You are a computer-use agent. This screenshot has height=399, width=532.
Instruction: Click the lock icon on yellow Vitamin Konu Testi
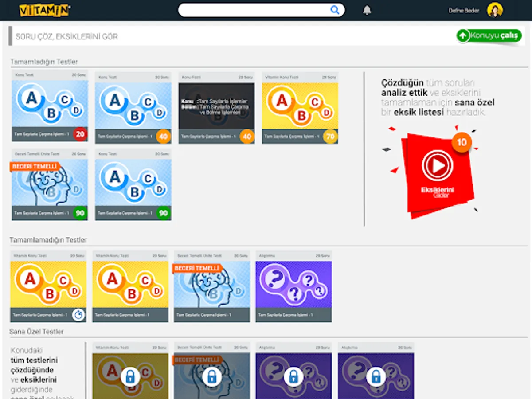(x=130, y=377)
